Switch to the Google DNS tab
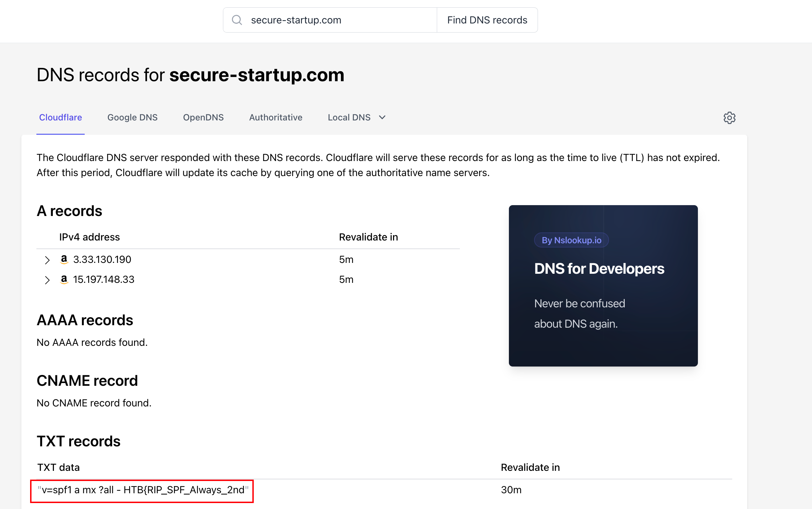 (x=133, y=117)
